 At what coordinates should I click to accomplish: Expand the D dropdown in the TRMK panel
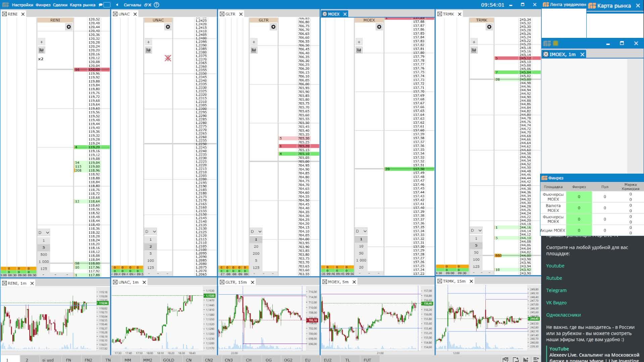pyautogui.click(x=476, y=230)
